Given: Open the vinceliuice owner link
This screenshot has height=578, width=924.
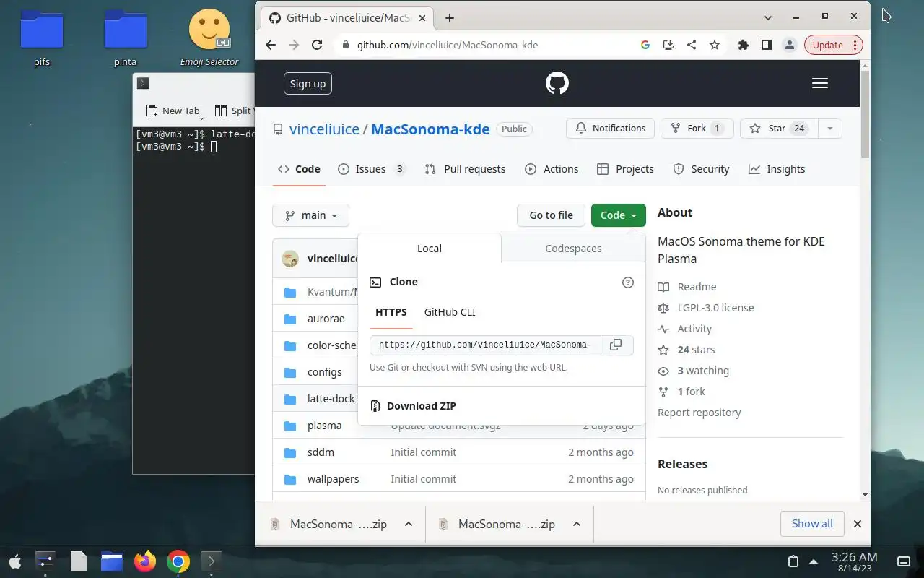Looking at the screenshot, I should 324,129.
